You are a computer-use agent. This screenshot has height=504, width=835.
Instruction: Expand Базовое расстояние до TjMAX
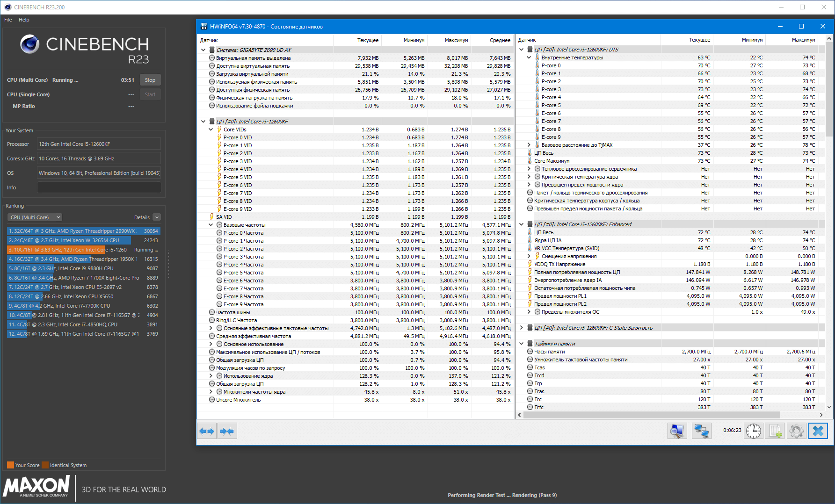coord(529,145)
